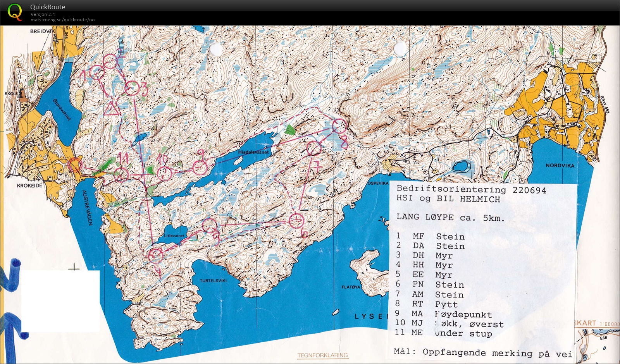620x364 pixels.
Task: Click the QuickRoute Q logo icon
Action: 15,12
